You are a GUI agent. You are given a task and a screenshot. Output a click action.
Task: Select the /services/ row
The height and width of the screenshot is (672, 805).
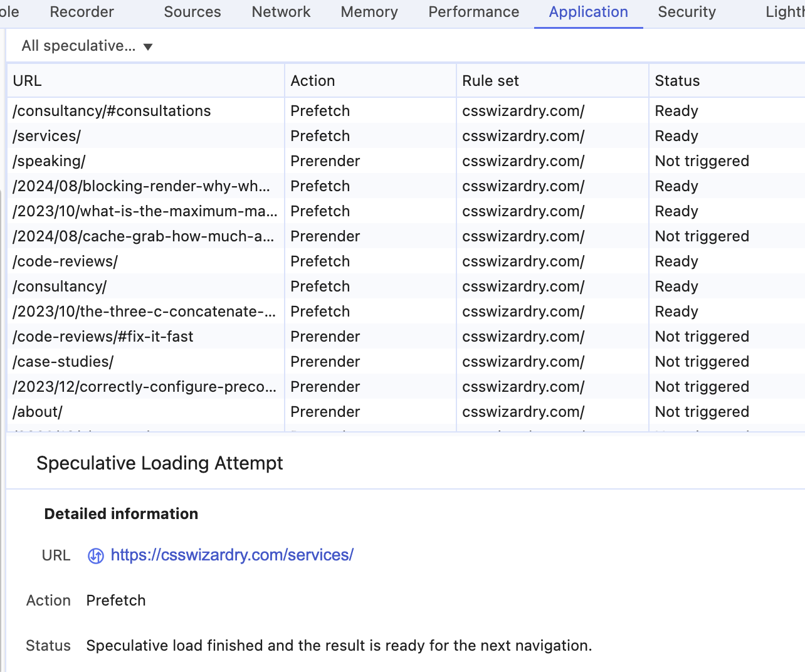(x=406, y=135)
